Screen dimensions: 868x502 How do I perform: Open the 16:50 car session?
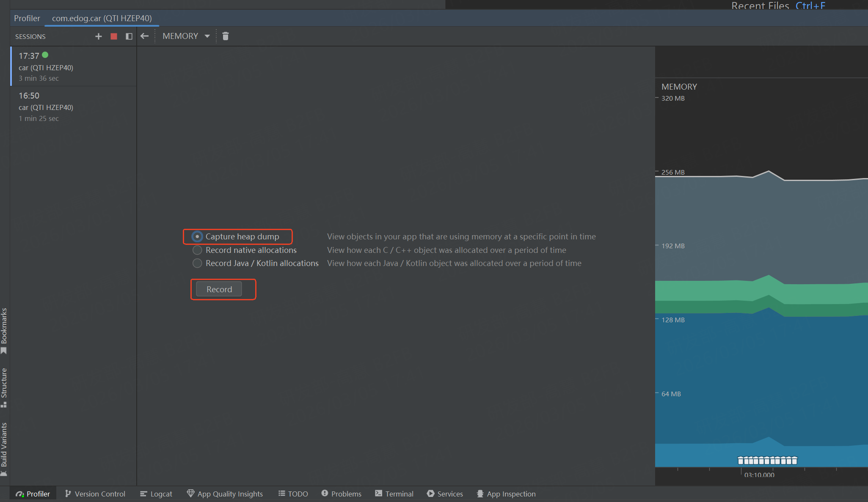click(x=74, y=107)
